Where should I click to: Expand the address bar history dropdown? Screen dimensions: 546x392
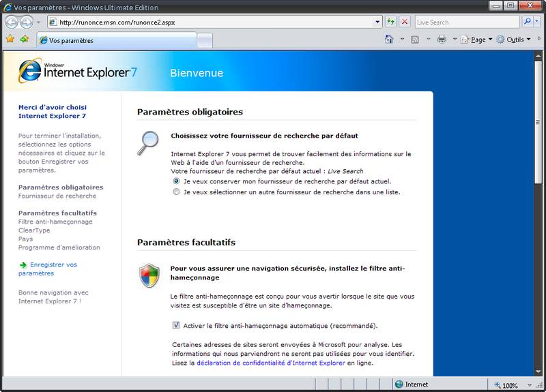click(x=377, y=22)
